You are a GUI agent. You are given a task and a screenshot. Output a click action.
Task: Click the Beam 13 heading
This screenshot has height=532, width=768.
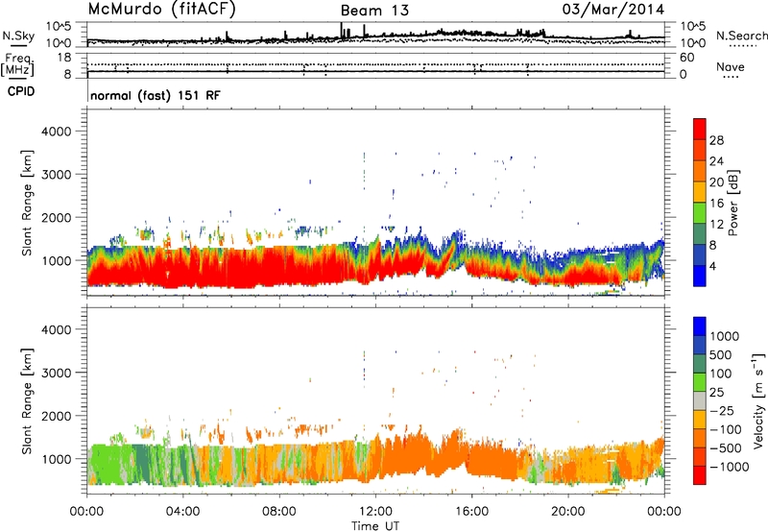[x=374, y=11]
